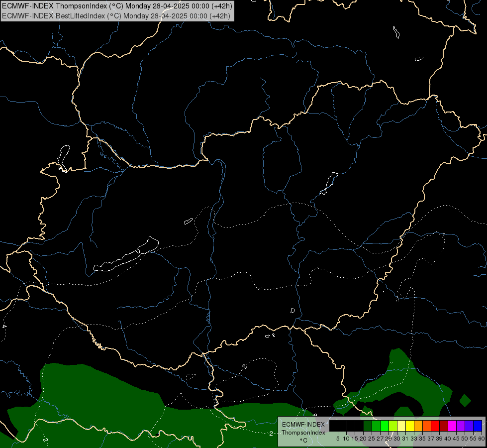The height and width of the screenshot is (448, 487).
Task: Click the legend tick label '25'
Action: click(x=372, y=439)
